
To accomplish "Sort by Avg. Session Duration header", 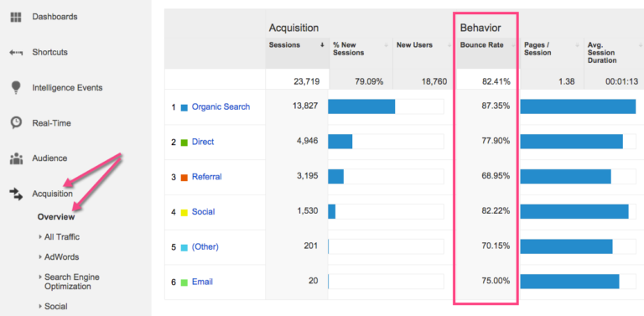I will 615,53.
